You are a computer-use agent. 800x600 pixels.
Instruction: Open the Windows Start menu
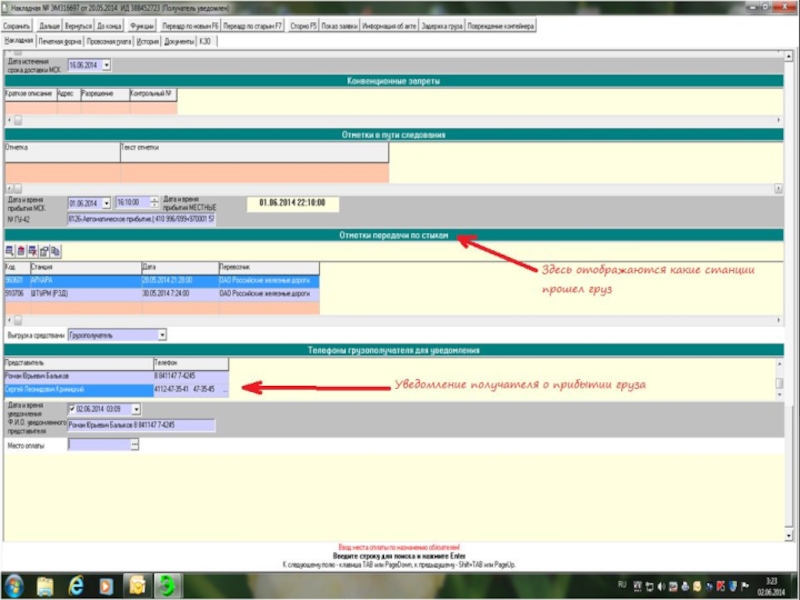[x=17, y=584]
